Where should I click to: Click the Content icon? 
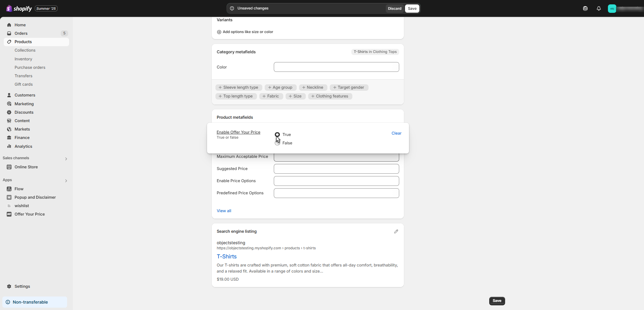pyautogui.click(x=9, y=121)
